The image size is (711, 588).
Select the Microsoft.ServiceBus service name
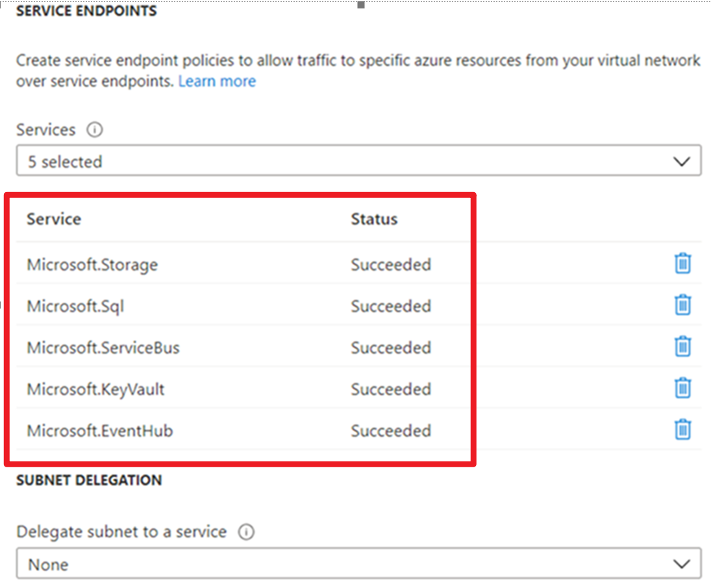(x=103, y=348)
